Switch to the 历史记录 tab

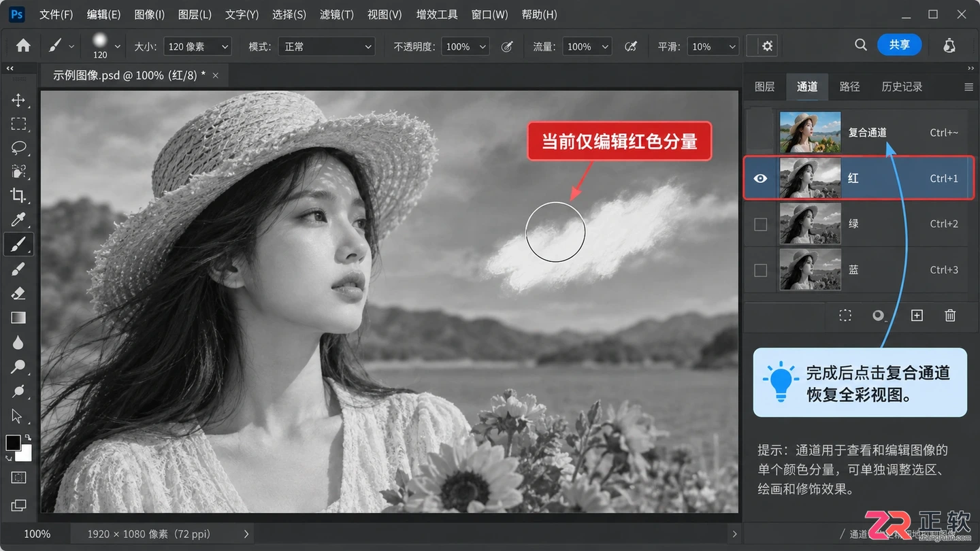(902, 86)
